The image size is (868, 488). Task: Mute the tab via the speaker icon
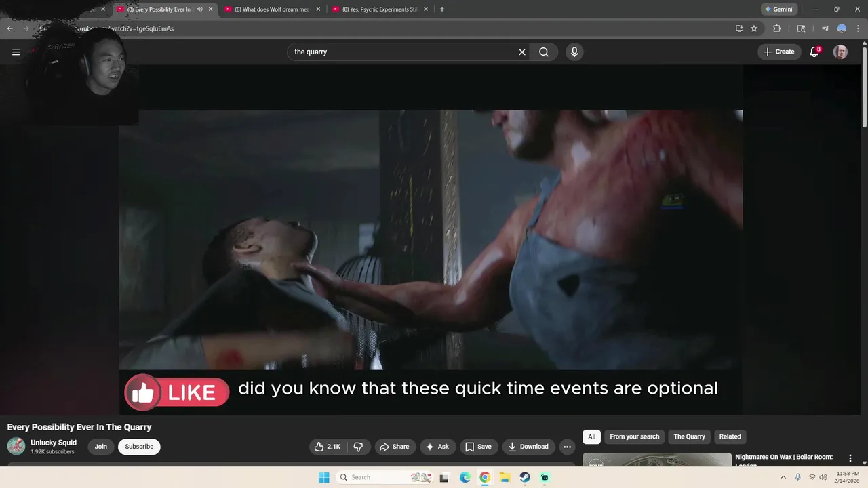tap(199, 9)
